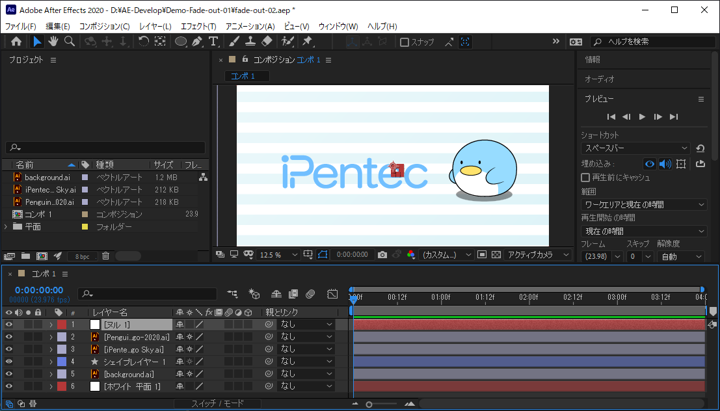Enable the スナップ checkbox
Viewport: 720px width, 411px height.
pos(404,42)
